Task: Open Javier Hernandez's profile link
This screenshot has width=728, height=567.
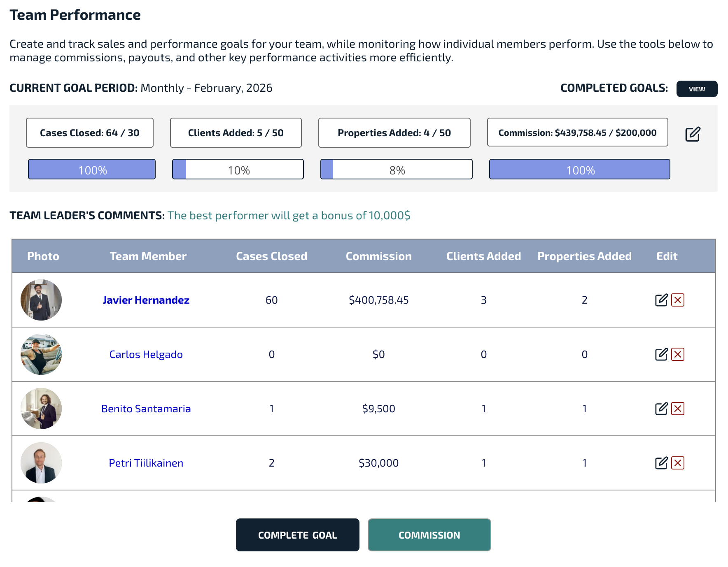Action: point(146,300)
